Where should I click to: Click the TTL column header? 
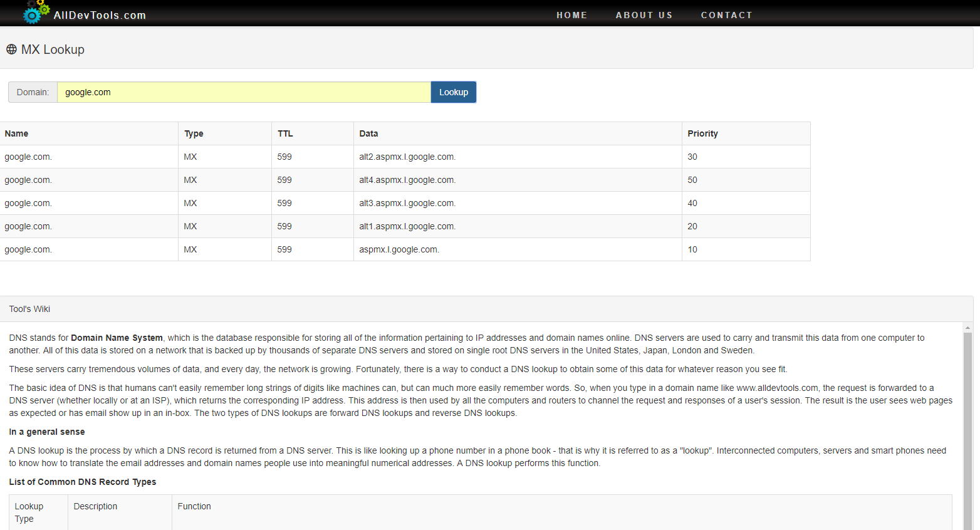[313, 133]
